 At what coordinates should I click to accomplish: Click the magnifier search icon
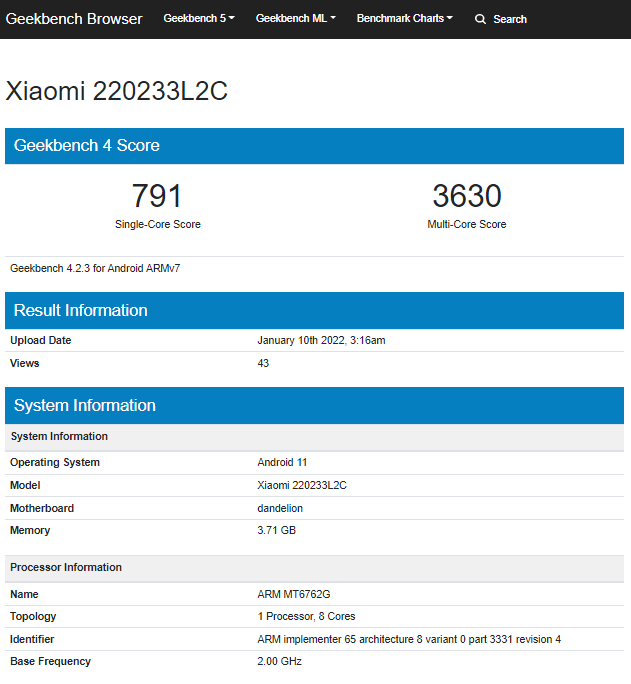(480, 19)
